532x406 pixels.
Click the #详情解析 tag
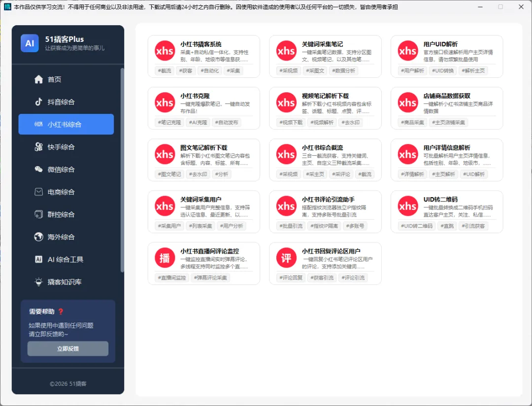(x=412, y=174)
